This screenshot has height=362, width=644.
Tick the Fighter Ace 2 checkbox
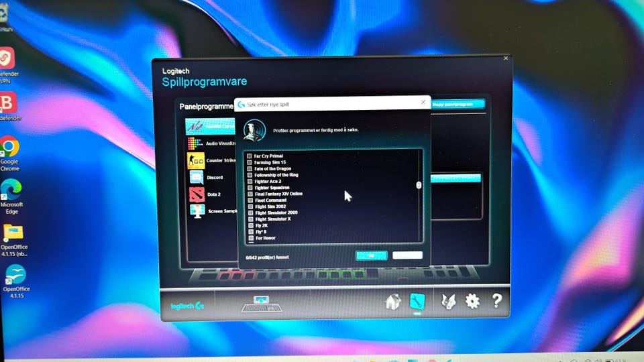click(250, 181)
